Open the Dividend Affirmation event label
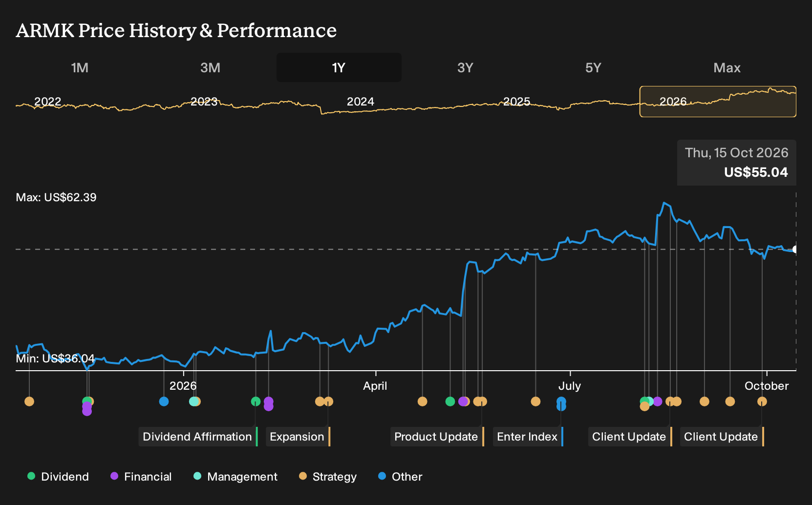The image size is (812, 505). pyautogui.click(x=198, y=437)
